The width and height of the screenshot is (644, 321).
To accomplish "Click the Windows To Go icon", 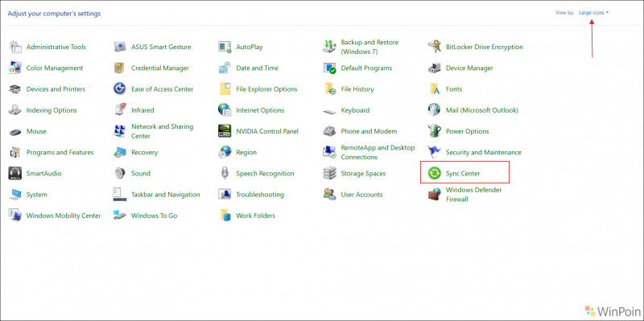I will tap(119, 216).
